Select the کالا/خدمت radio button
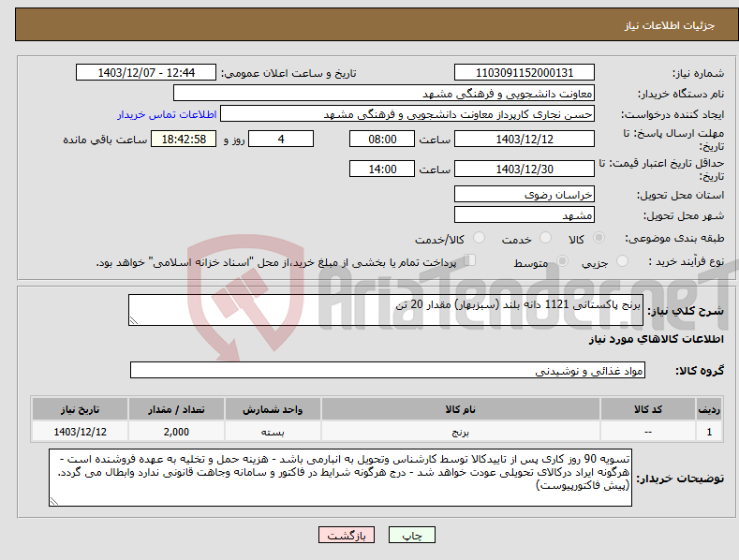 coord(479,238)
